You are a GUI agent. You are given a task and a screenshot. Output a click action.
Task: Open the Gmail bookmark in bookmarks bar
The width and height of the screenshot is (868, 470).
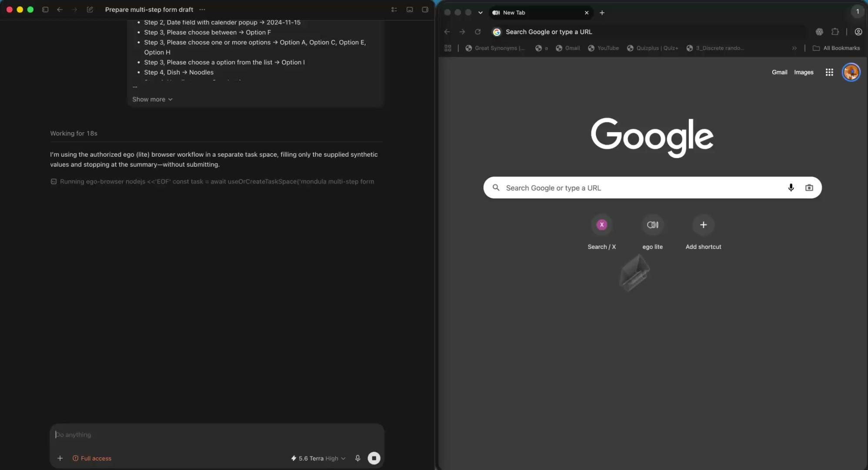tap(568, 48)
